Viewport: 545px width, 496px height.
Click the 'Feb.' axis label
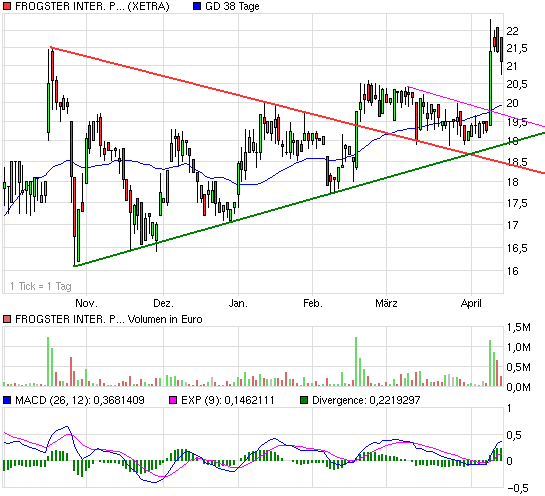click(313, 303)
